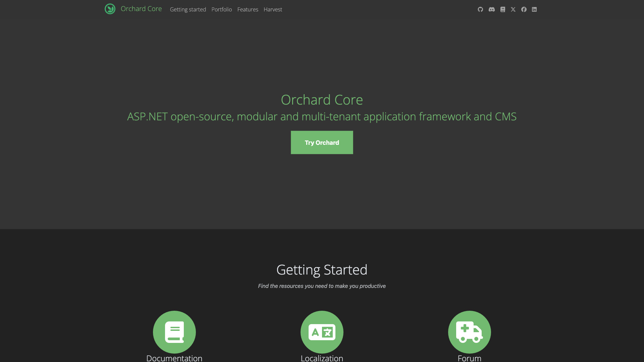
Task: Click 'Find the resources you need' subtitle
Action: [x=322, y=286]
